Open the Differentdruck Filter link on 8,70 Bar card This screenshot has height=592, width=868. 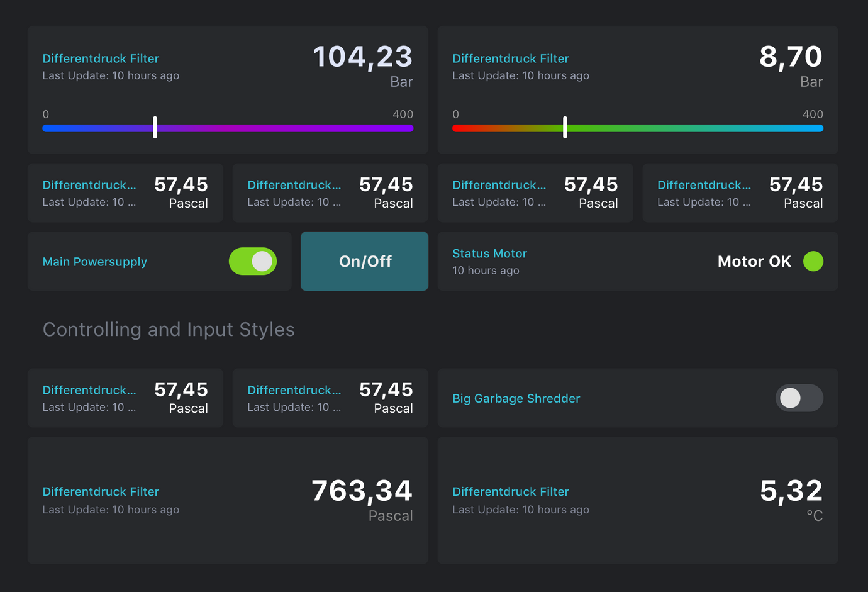pyautogui.click(x=511, y=58)
